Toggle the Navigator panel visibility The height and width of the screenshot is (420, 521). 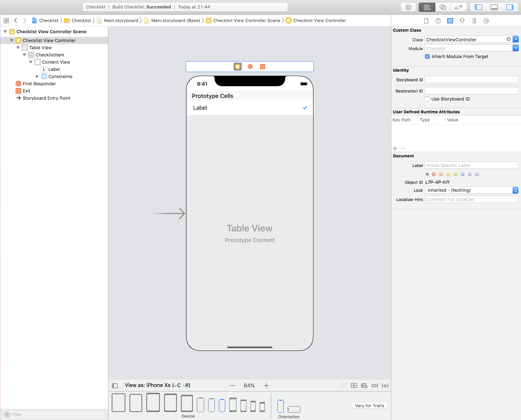click(x=478, y=7)
